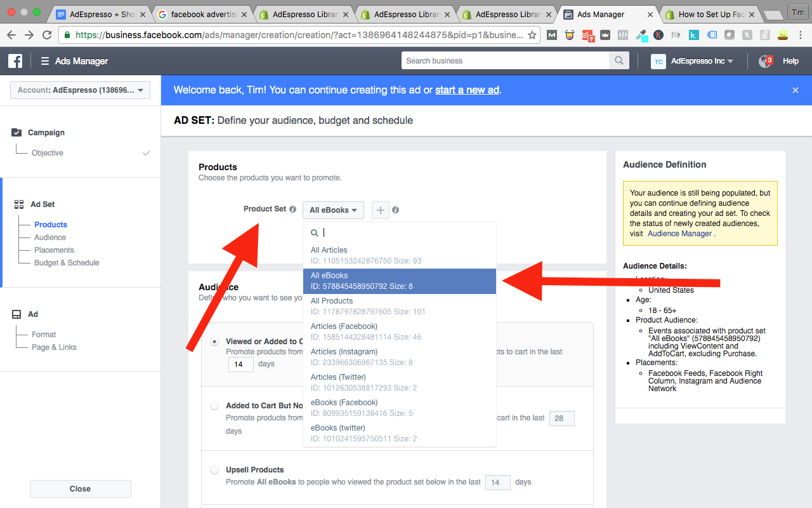Open the Audience Manager link
Image resolution: width=812 pixels, height=508 pixels.
(679, 234)
